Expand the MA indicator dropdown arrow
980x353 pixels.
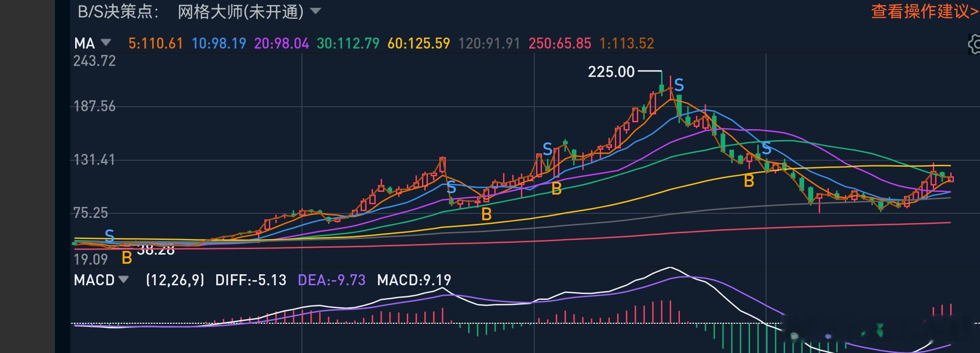(106, 43)
